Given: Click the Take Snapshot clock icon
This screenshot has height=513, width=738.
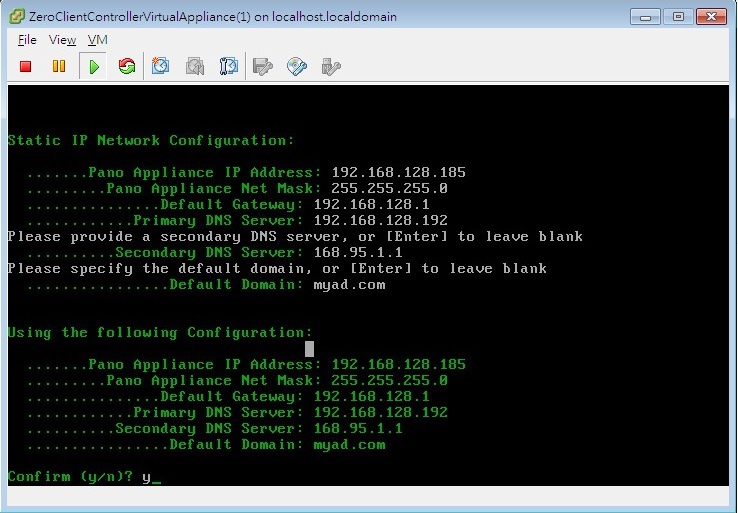Looking at the screenshot, I should [x=160, y=66].
